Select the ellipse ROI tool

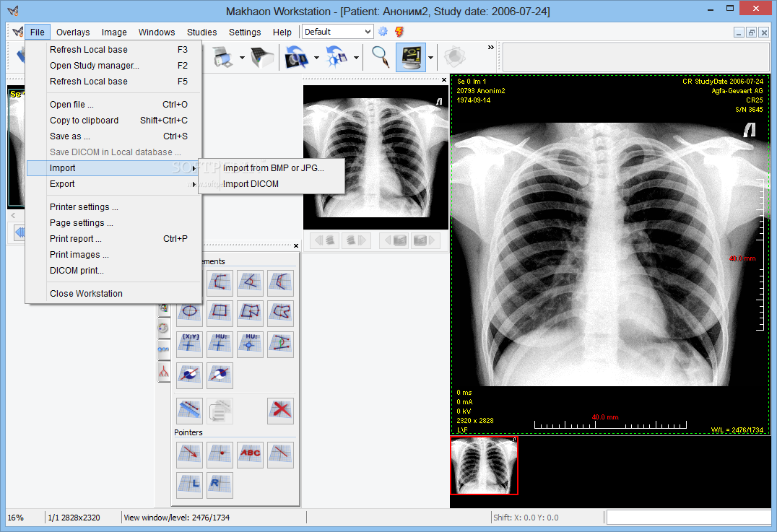[x=190, y=313]
